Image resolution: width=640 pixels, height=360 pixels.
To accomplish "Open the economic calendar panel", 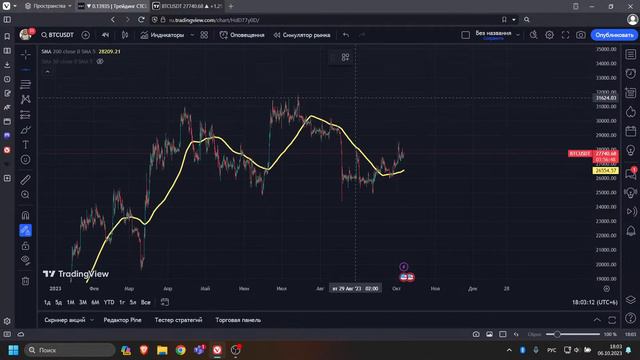I will tap(631, 131).
